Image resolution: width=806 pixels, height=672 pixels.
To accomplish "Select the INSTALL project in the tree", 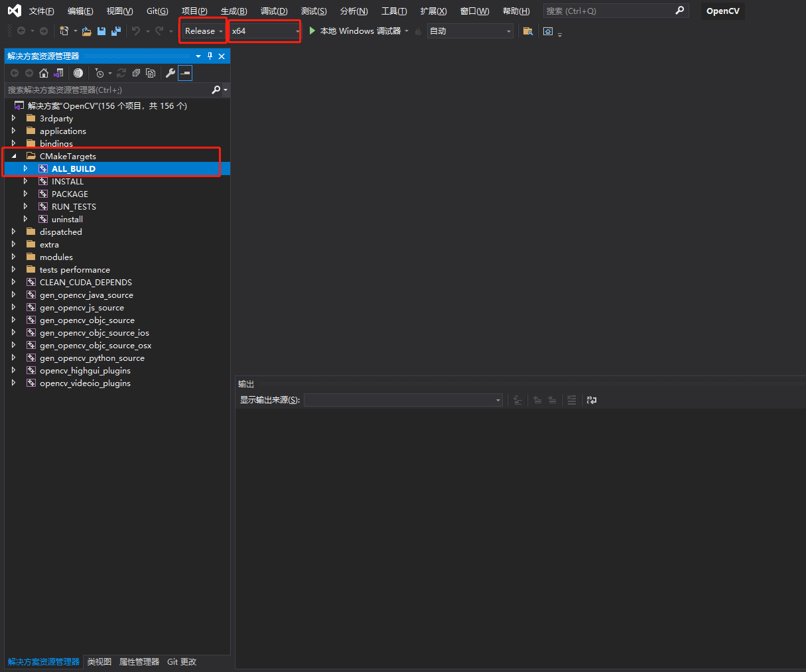I will 68,181.
